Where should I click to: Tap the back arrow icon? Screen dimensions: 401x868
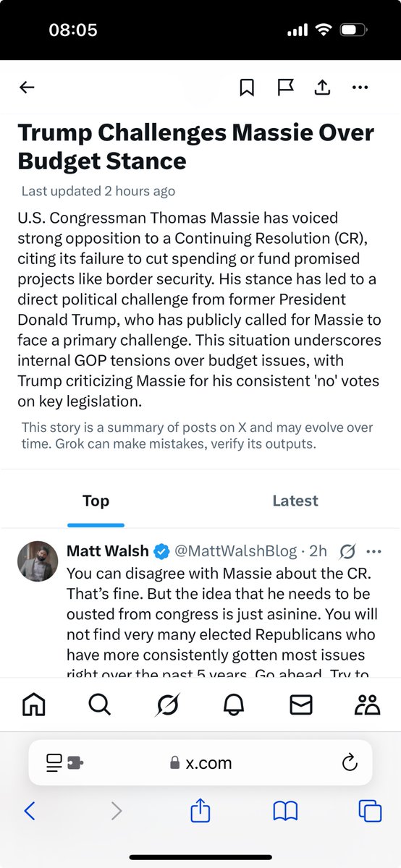(x=27, y=88)
